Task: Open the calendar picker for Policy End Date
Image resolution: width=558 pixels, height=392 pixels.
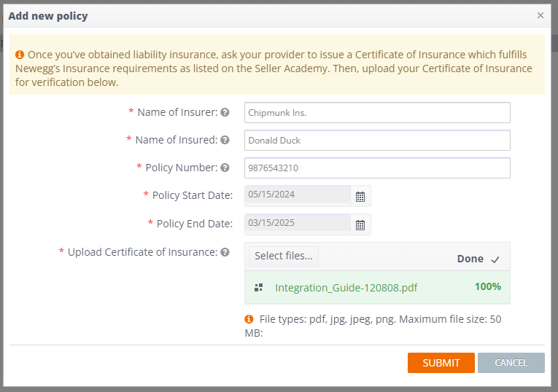Action: (360, 225)
